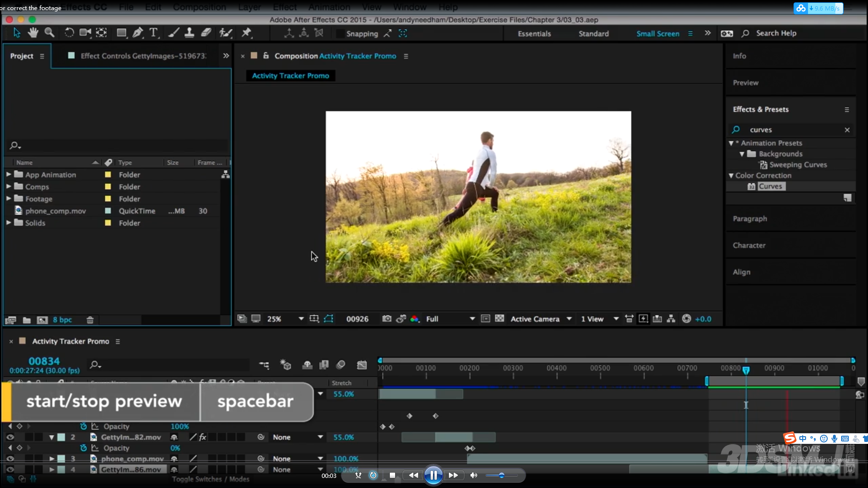Toggle the Opacity stopwatch showing 100%
This screenshot has width=868, height=488.
coord(84,426)
